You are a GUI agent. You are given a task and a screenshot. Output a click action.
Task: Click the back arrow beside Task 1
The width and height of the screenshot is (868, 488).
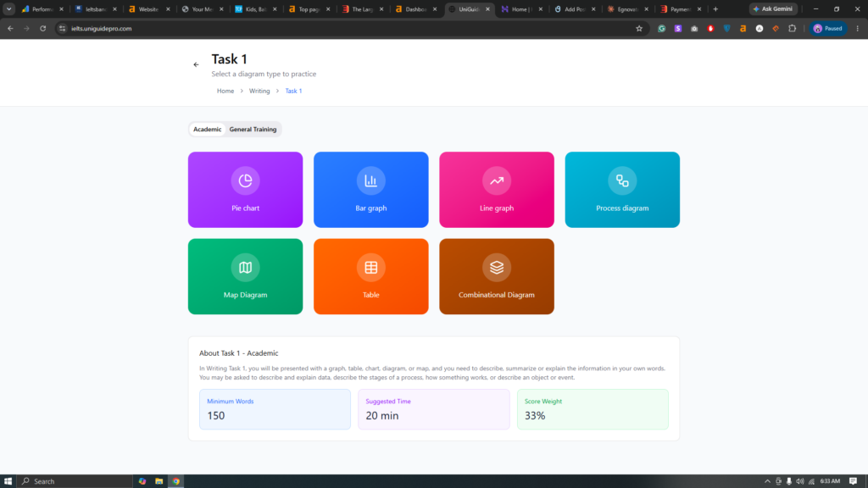click(x=196, y=64)
